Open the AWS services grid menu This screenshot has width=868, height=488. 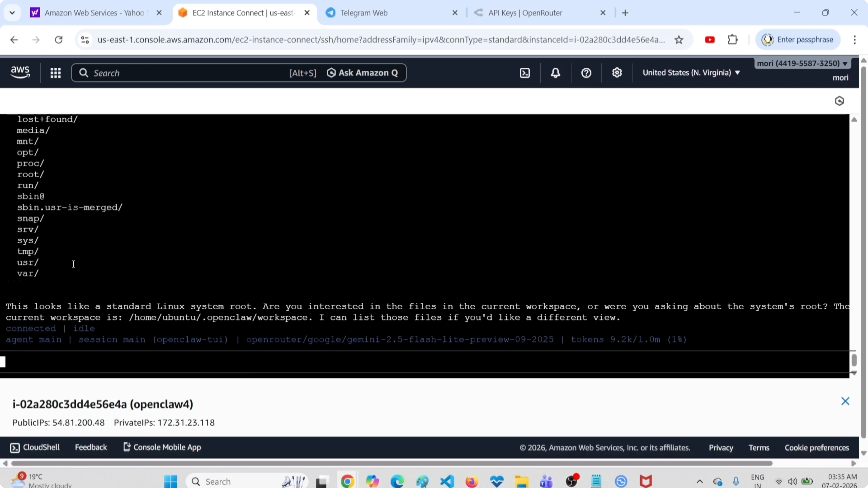click(x=55, y=73)
